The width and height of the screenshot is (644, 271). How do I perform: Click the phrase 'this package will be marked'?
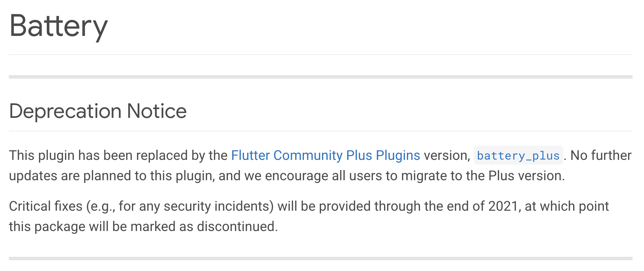point(92,227)
